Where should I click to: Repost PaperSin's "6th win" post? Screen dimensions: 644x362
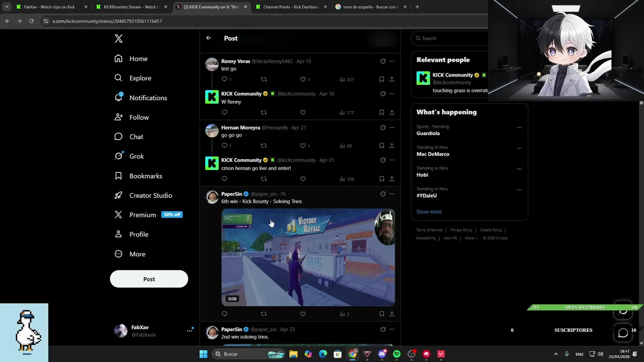tap(264, 314)
